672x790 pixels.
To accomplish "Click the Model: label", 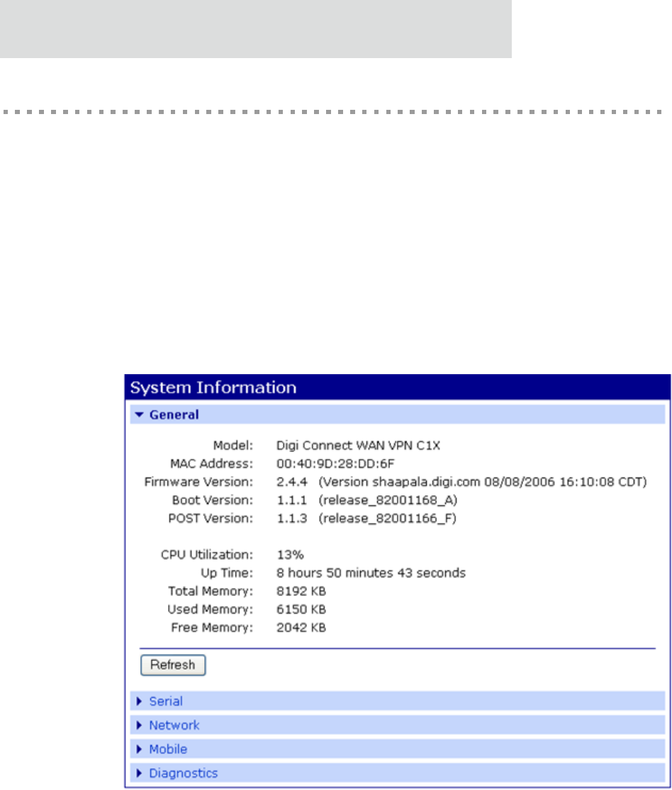I will tap(233, 446).
